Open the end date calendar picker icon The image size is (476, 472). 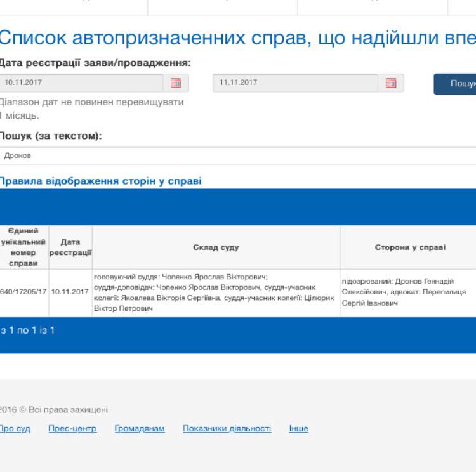coord(391,83)
